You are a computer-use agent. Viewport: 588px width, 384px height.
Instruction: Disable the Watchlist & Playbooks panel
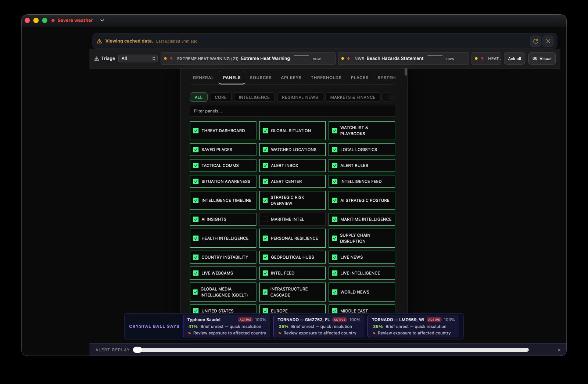tap(335, 131)
